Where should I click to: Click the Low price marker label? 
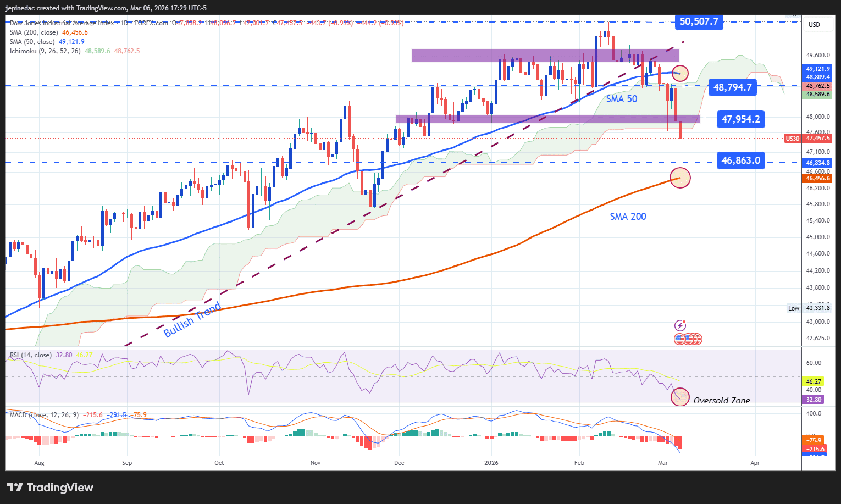[794, 308]
